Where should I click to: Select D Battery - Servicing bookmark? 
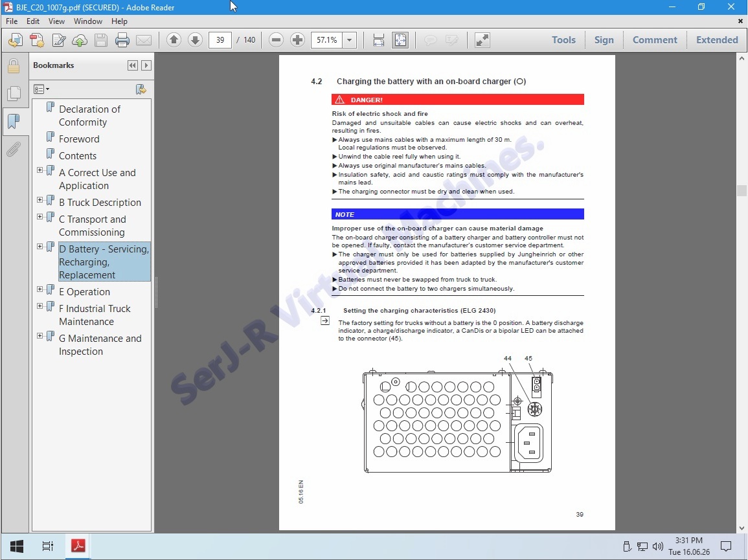(x=104, y=262)
